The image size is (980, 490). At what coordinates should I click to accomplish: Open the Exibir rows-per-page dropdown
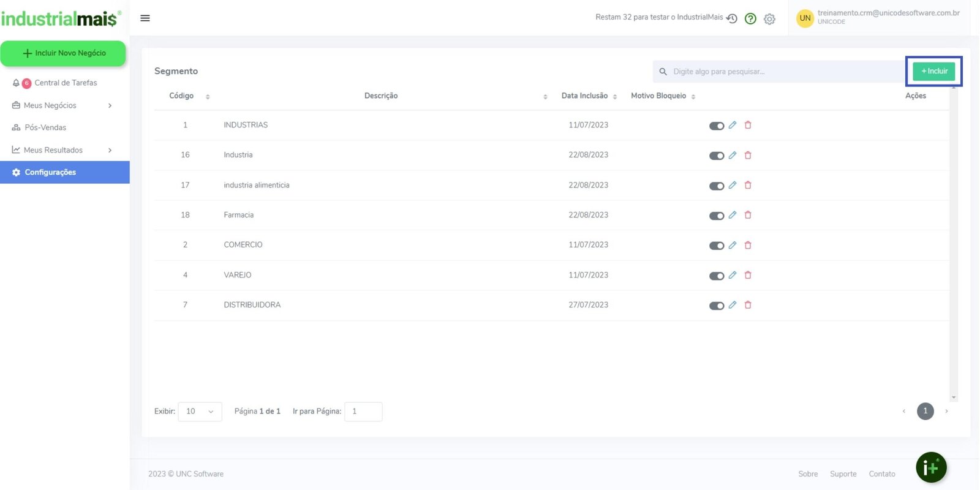[x=200, y=412]
